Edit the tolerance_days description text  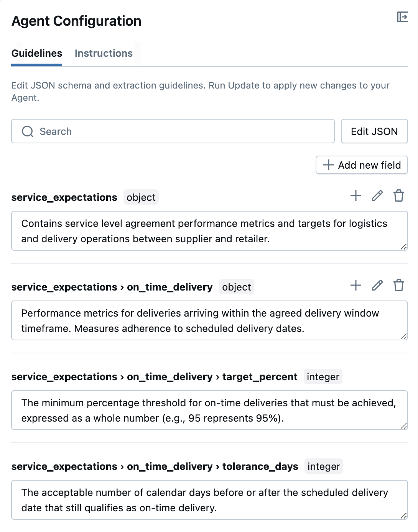point(207,500)
